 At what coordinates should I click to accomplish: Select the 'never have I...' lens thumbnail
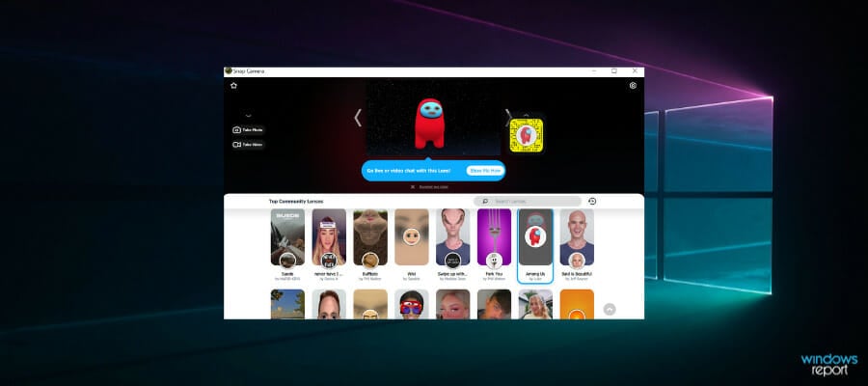click(329, 237)
